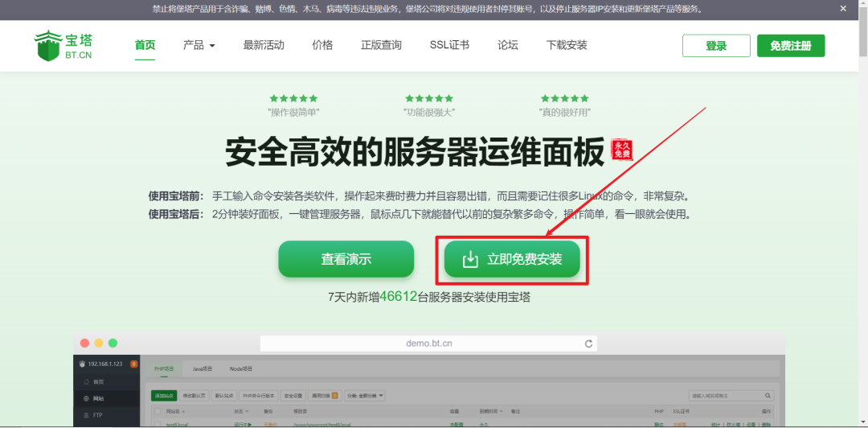The width and height of the screenshot is (868, 428).
Task: Open the 正版查询 page
Action: click(x=381, y=46)
